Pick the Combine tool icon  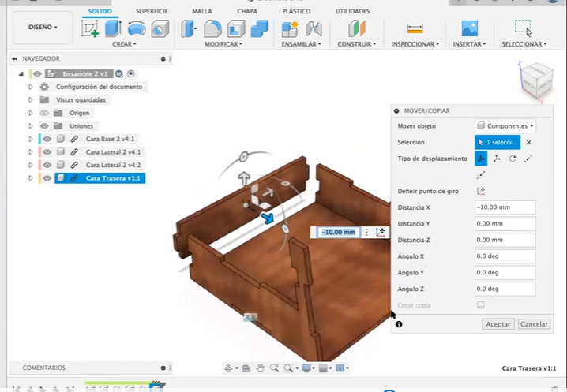point(260,29)
